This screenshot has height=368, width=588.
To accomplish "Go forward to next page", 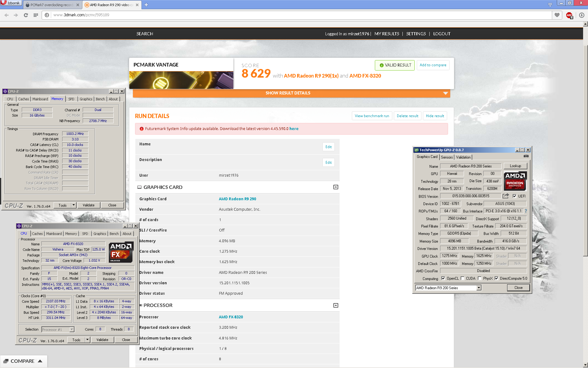I will click(x=16, y=15).
